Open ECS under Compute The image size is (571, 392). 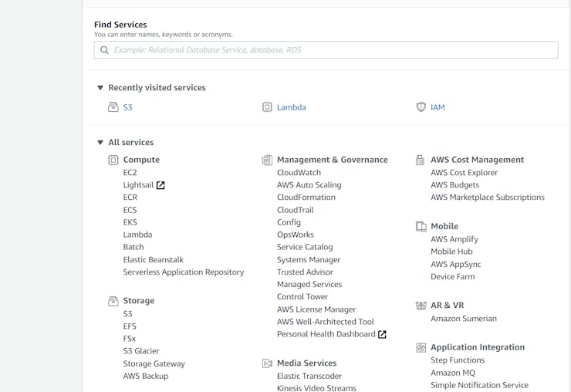(130, 210)
